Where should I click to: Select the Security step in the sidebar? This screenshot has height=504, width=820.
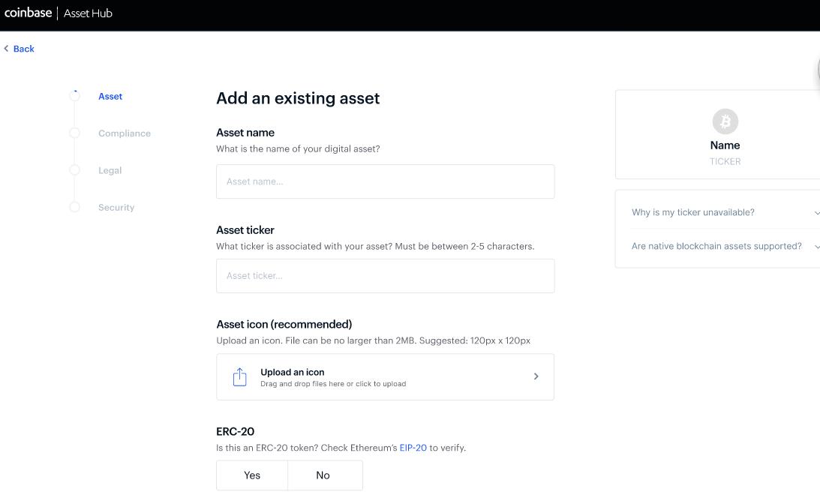(116, 207)
